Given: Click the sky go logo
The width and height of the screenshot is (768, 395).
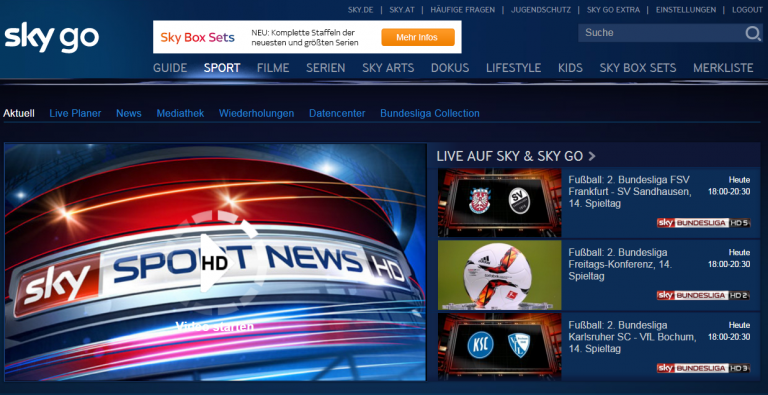Looking at the screenshot, I should (51, 37).
